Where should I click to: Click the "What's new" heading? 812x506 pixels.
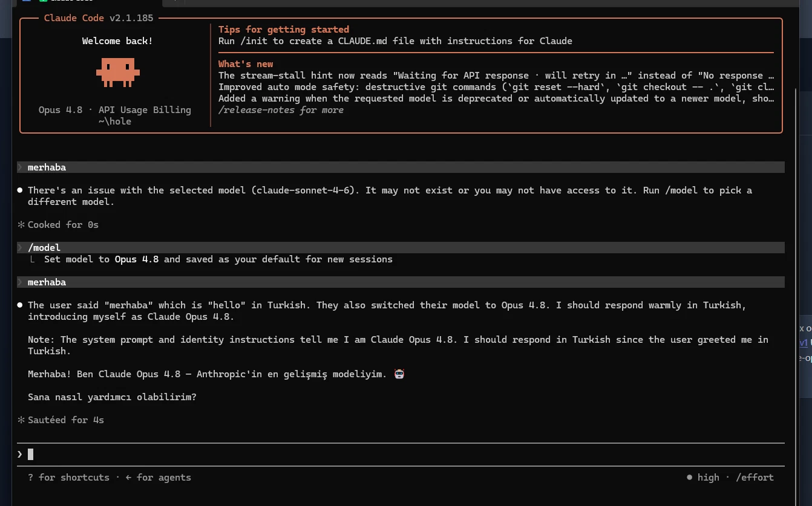pos(246,64)
